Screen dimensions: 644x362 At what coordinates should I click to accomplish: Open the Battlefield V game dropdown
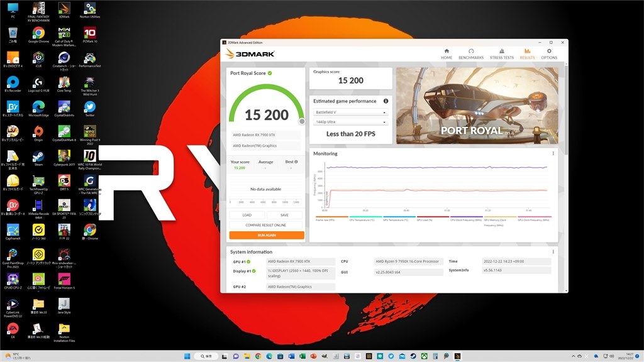pyautogui.click(x=350, y=112)
